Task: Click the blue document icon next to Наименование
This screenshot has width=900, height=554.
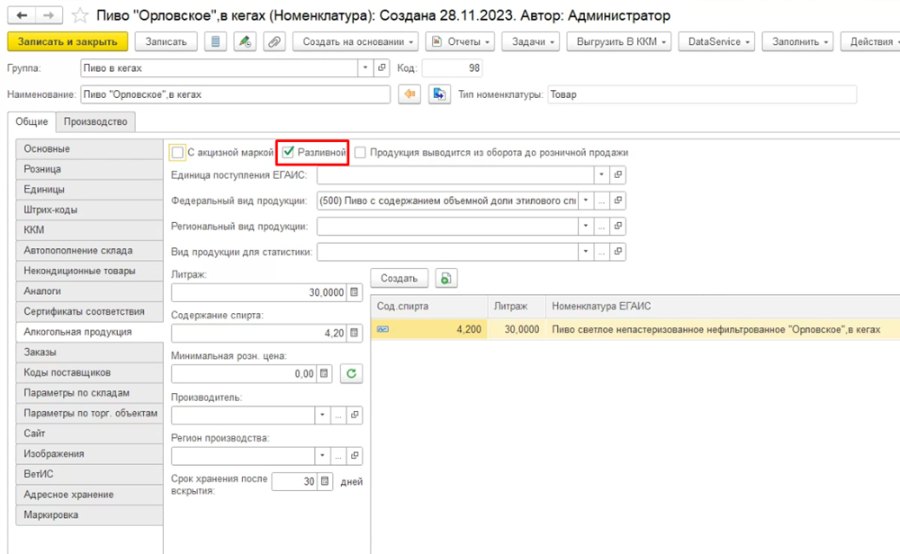Action: point(439,94)
